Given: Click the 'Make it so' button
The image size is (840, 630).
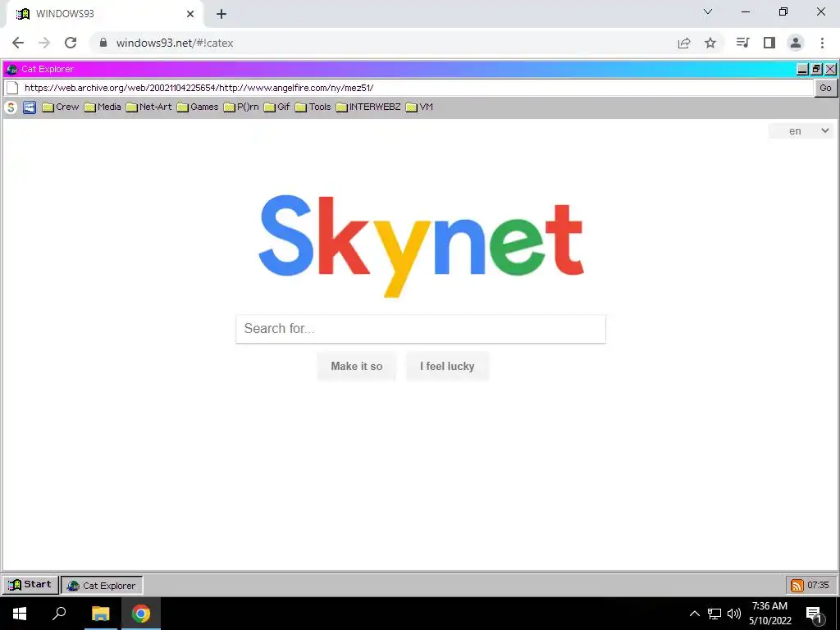Looking at the screenshot, I should 357,367.
